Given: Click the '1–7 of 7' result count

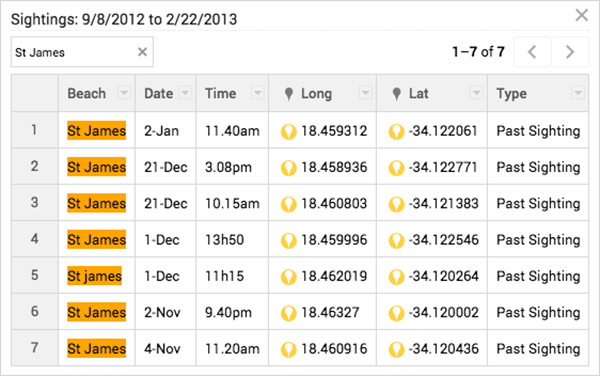Looking at the screenshot, I should (x=479, y=52).
